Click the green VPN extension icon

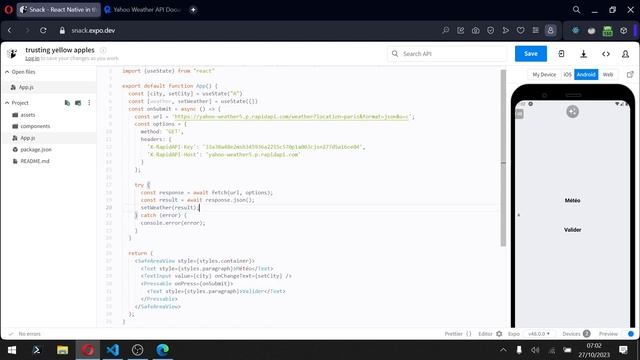point(607,30)
